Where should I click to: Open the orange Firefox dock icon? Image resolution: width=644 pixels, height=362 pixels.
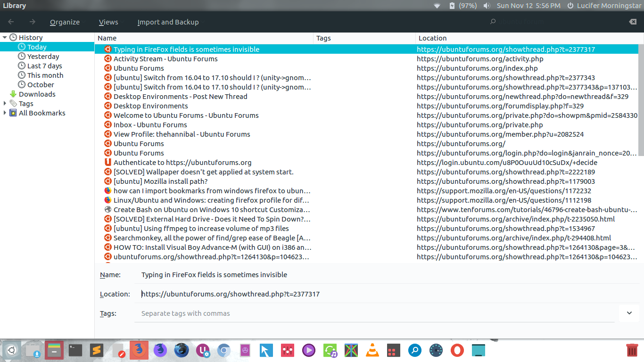point(139,350)
